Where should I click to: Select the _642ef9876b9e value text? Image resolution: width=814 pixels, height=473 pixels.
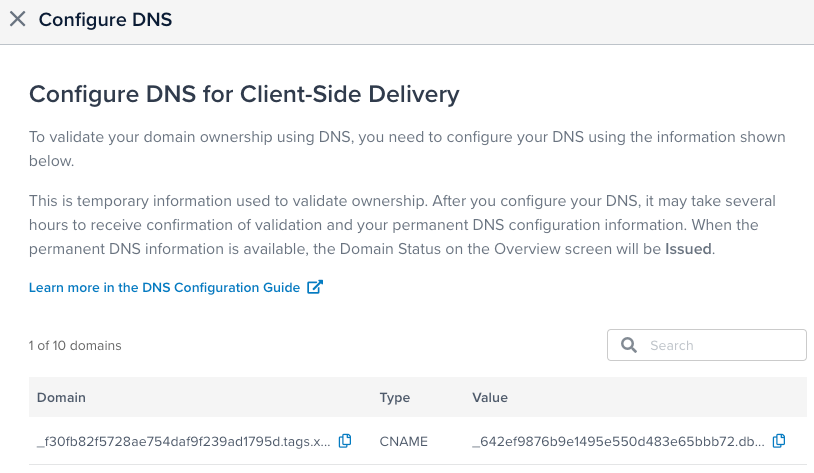tap(618, 441)
